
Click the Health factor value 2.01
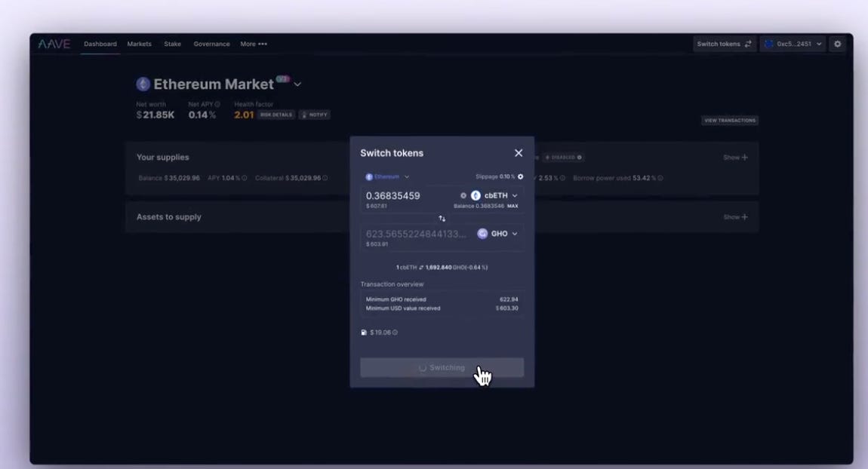(244, 115)
